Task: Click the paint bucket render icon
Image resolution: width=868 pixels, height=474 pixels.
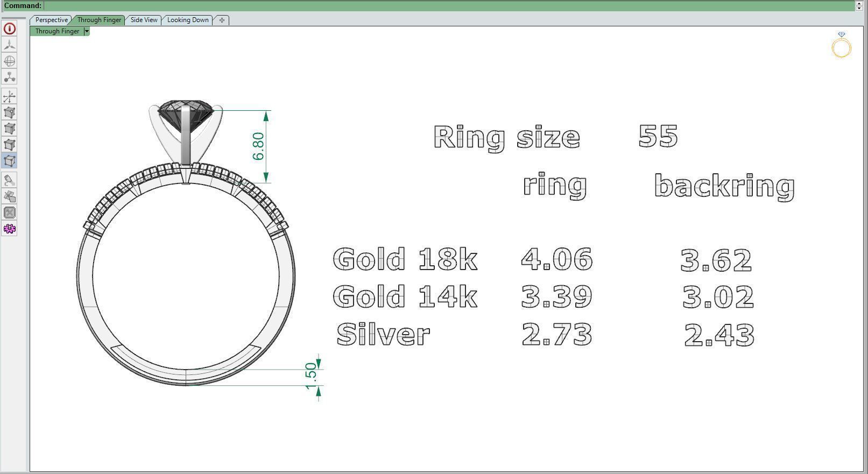Action: [x=9, y=180]
